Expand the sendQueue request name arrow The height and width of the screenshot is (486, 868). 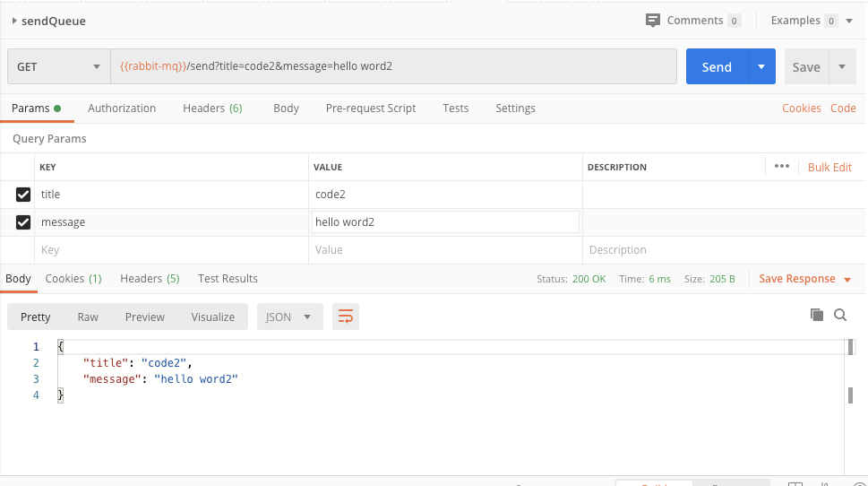[13, 21]
